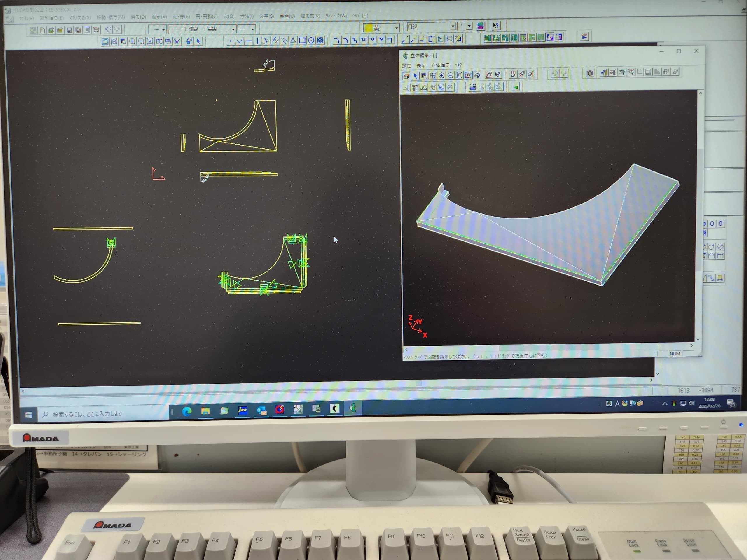The height and width of the screenshot is (560, 747).
Task: Open the 黄 color dropdown
Action: (x=397, y=28)
